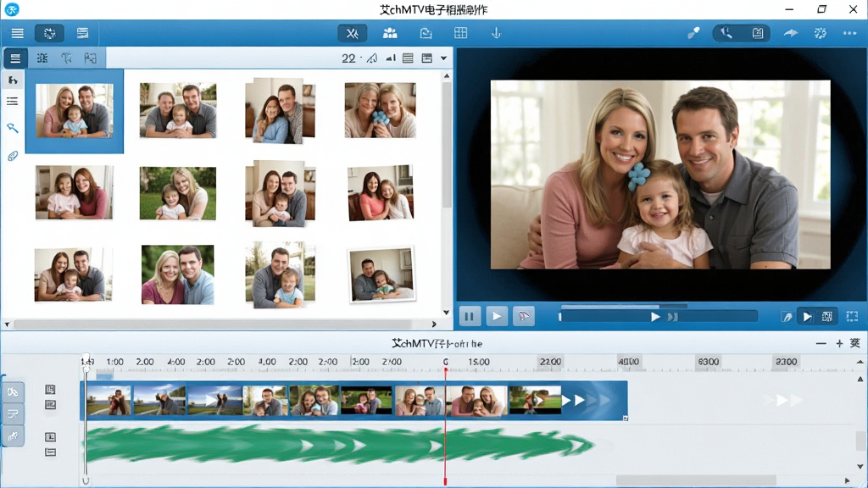Viewport: 868px width, 488px height.
Task: Click the settings icon left of the fullscreen button
Action: [827, 317]
